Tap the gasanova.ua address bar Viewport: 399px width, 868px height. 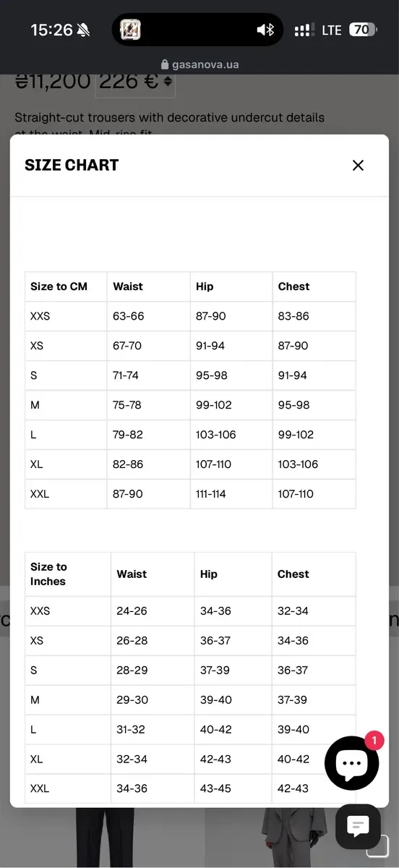coord(199,64)
